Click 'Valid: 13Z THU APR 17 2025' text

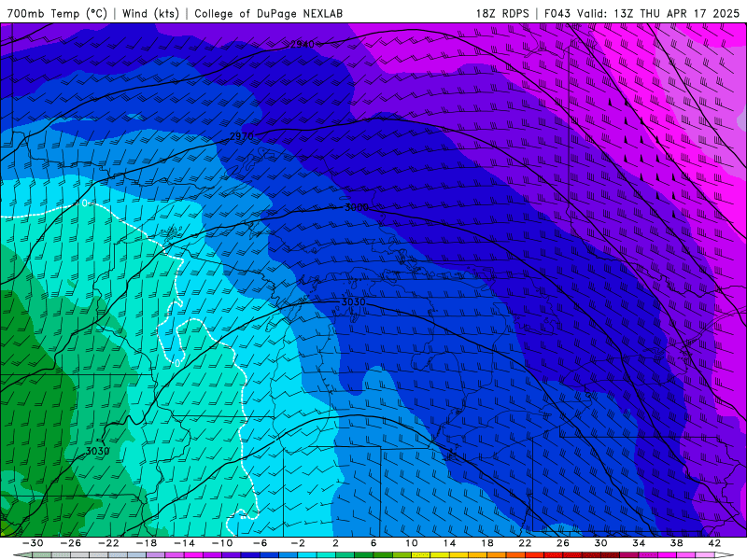(658, 13)
